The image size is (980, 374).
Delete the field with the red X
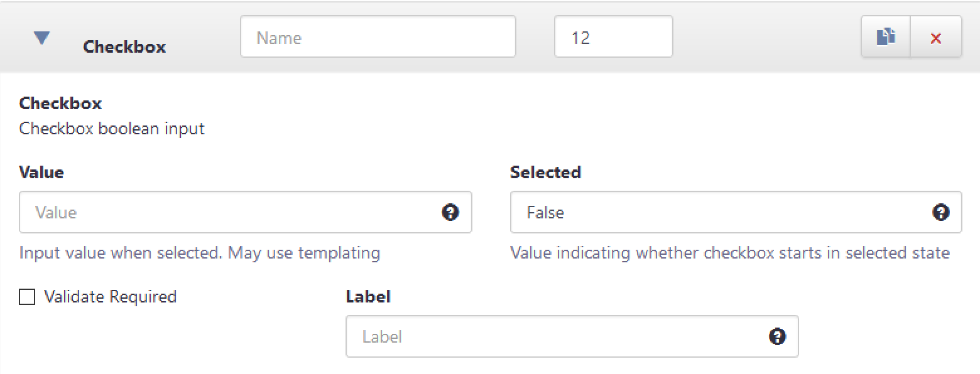coord(936,37)
